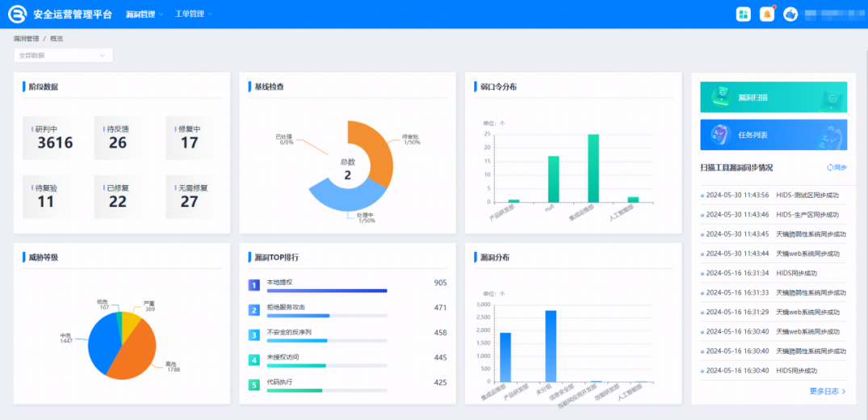Screen dimensions: 868x420
Task: Click the value 905 in 漏洞TOP排行
Action: (440, 283)
